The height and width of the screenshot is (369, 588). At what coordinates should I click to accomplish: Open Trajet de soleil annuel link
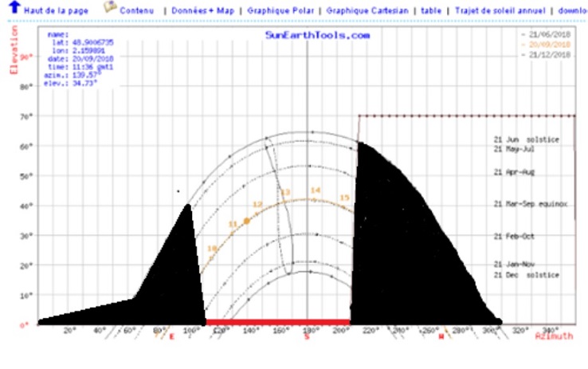click(500, 10)
